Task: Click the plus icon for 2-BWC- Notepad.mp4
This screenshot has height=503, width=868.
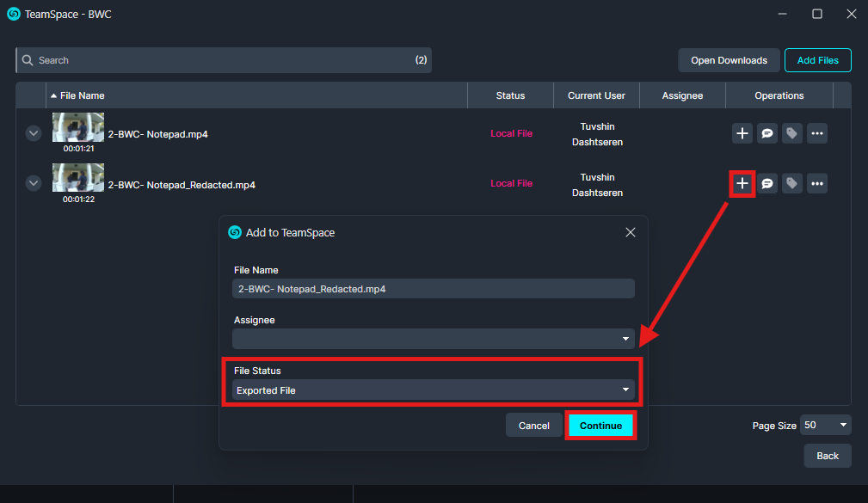Action: pos(742,133)
